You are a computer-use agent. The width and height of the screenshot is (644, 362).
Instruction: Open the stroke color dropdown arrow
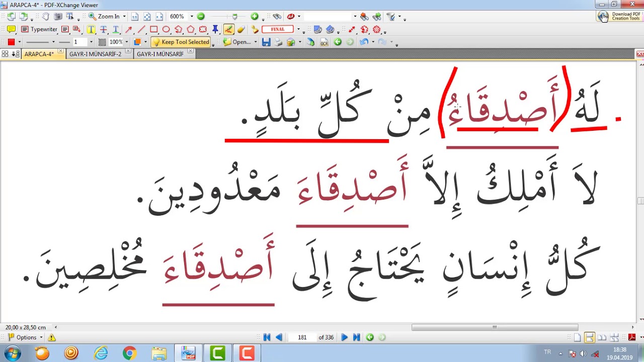coord(19,42)
